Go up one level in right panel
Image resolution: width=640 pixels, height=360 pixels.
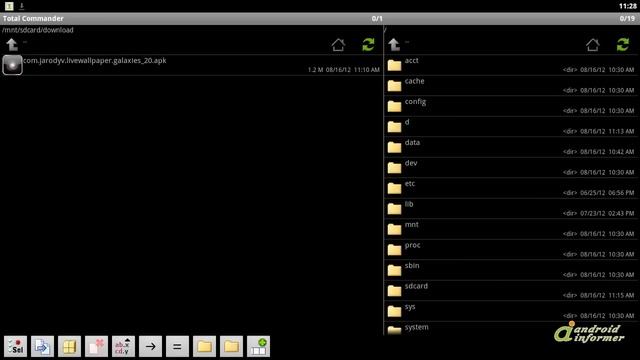(x=394, y=44)
